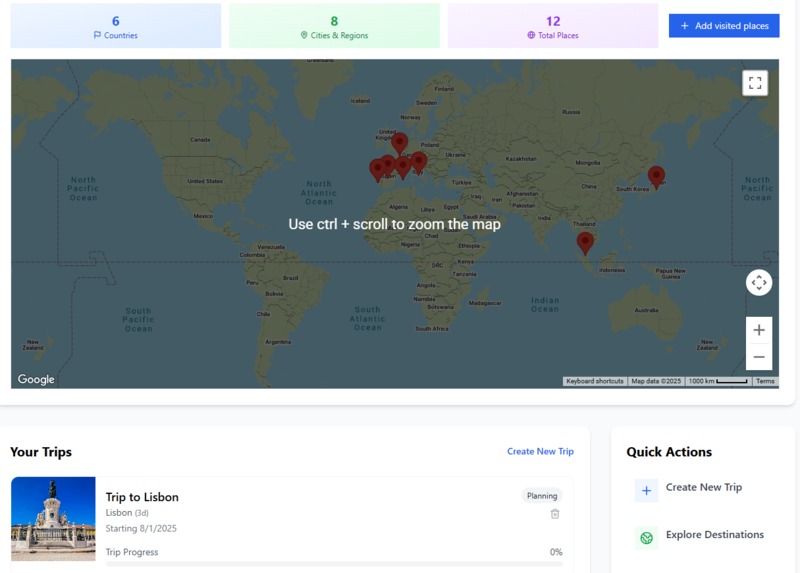Click the Trip Progress bar for Lisbon
Screen dimensions: 800x573
(x=334, y=564)
